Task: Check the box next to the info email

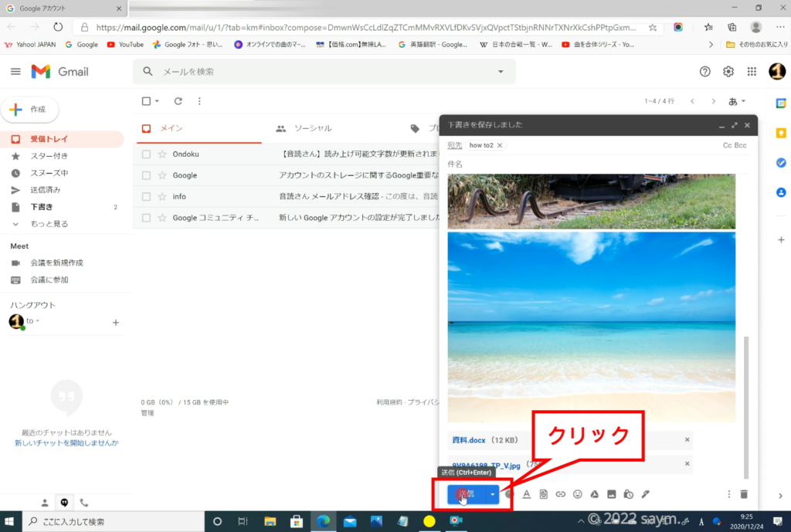Action: [147, 197]
